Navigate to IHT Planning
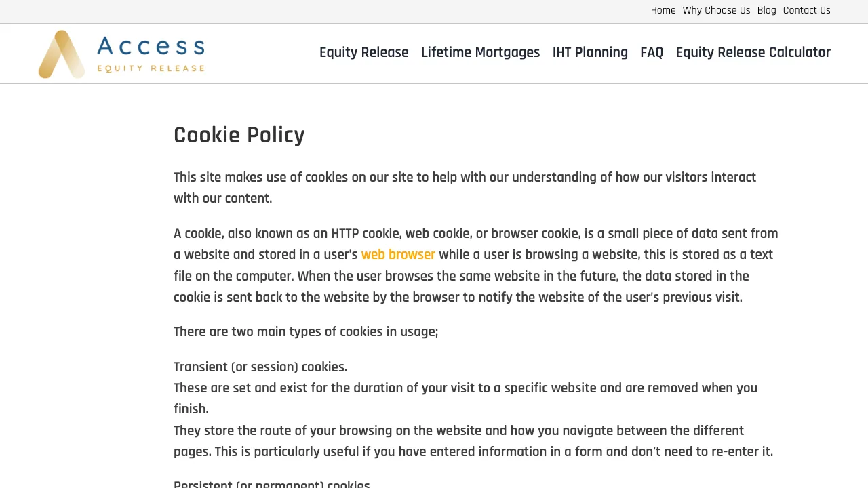Image resolution: width=868 pixels, height=488 pixels. click(x=590, y=52)
